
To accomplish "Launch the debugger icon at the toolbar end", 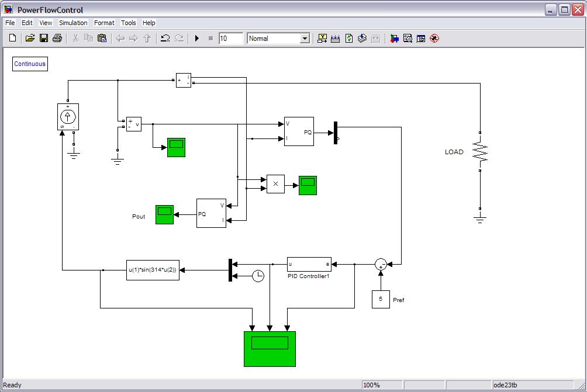I will point(434,39).
